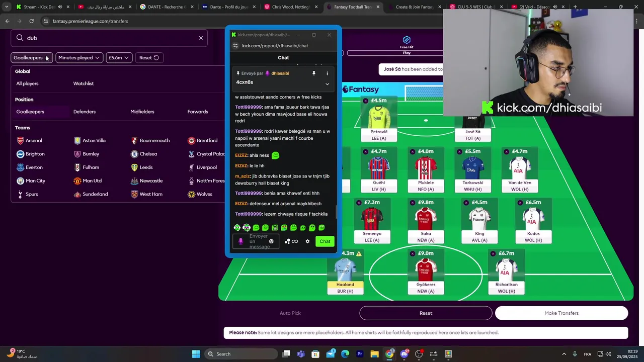Filter by Forwards position
The width and height of the screenshot is (644, 362).
pyautogui.click(x=198, y=112)
